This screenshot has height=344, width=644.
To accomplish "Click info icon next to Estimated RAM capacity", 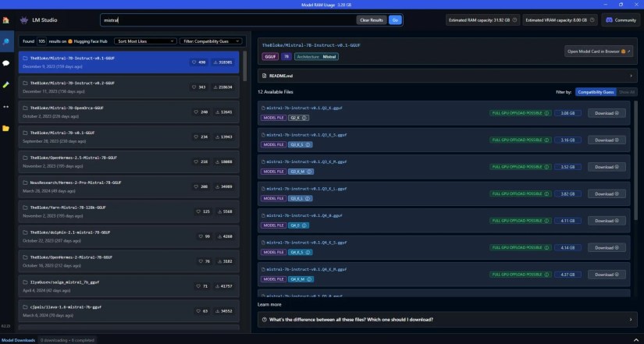I will [514, 20].
